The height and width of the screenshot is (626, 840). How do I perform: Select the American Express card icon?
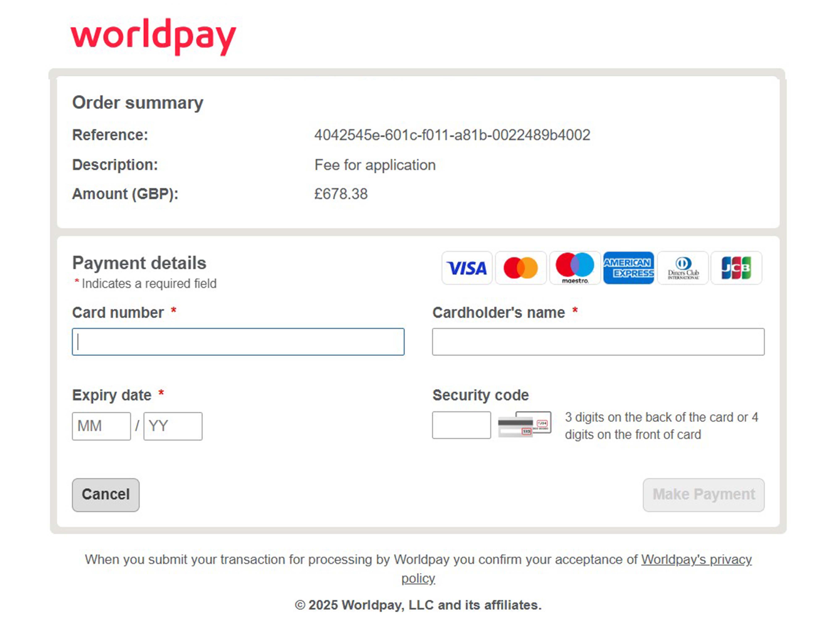point(628,268)
